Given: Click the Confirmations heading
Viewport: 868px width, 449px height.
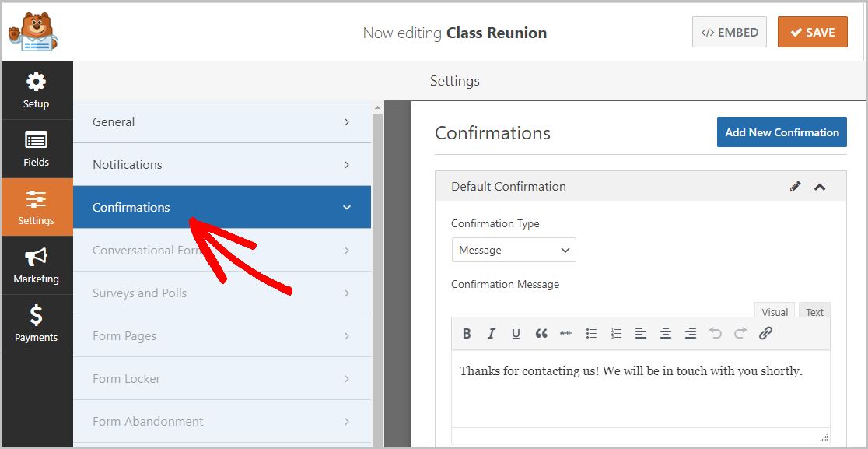Looking at the screenshot, I should click(492, 133).
